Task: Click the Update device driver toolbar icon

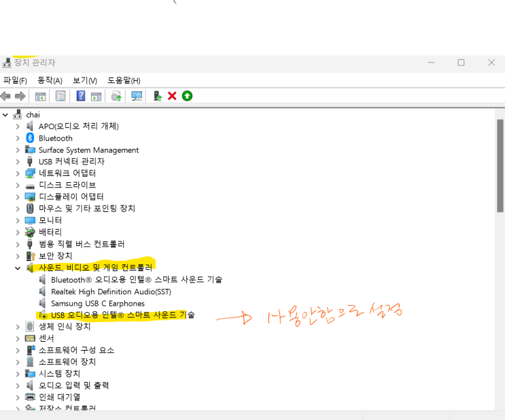Action: 158,96
